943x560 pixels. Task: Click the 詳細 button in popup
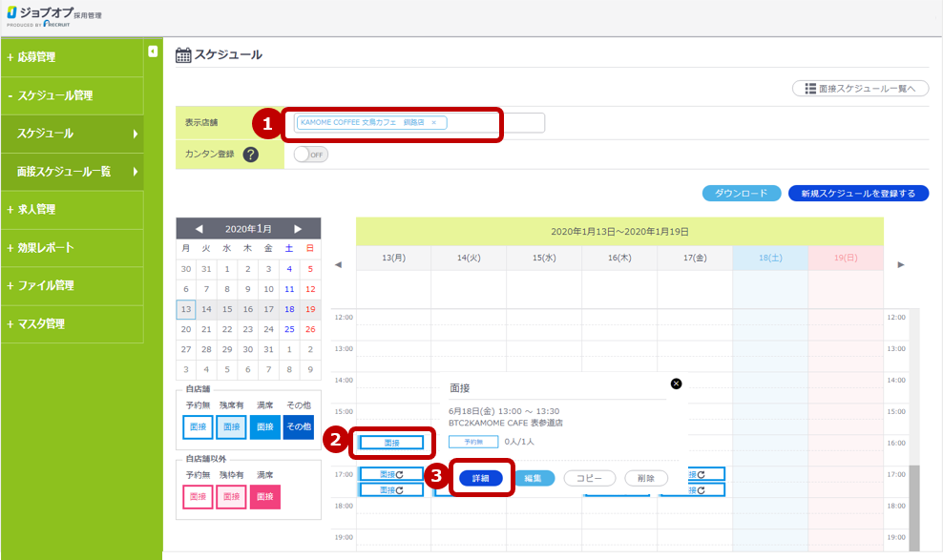tap(480, 478)
